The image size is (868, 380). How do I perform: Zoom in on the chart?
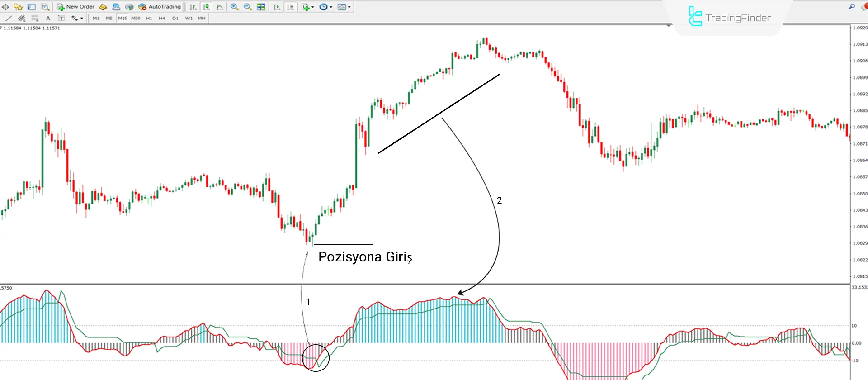coord(234,7)
